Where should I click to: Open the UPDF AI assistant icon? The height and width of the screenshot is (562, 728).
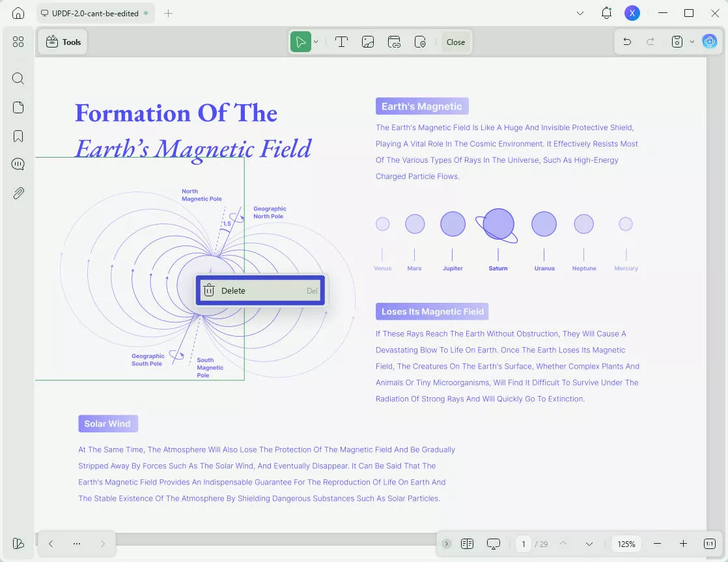coord(709,42)
